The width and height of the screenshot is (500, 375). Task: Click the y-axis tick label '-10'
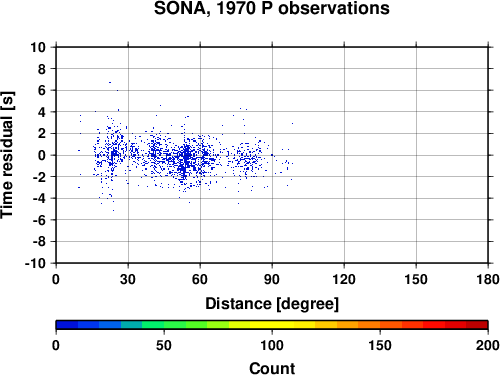(x=36, y=263)
